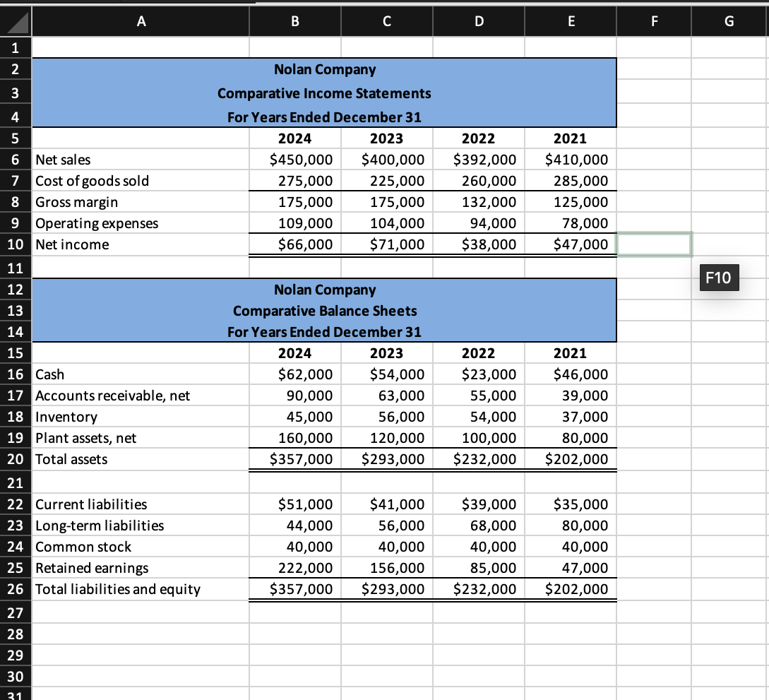Image resolution: width=769 pixels, height=700 pixels.
Task: Select the Comparative Balance Sheets header cell
Action: coord(325,311)
